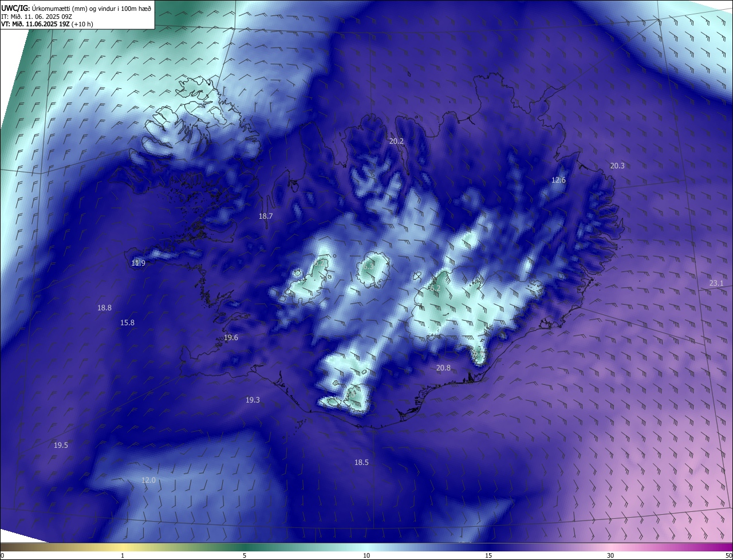Click the value label 19.5 on the map
733x560 pixels.
pos(61,445)
